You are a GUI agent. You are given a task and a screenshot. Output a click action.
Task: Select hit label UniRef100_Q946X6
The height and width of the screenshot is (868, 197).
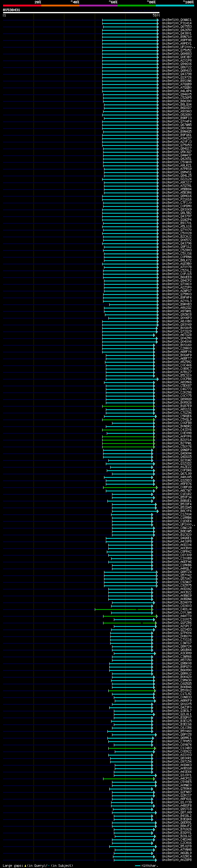(177, 64)
